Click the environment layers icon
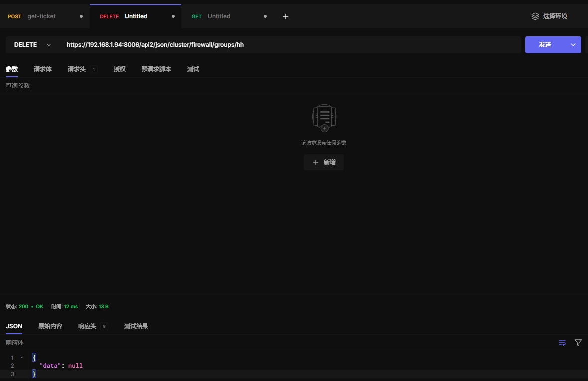Viewport: 588px width, 381px height. pos(535,16)
